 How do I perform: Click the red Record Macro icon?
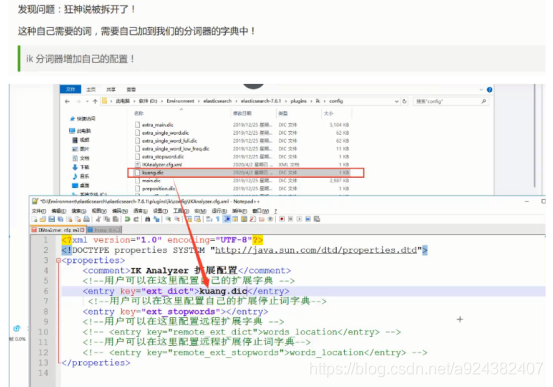click(x=282, y=219)
